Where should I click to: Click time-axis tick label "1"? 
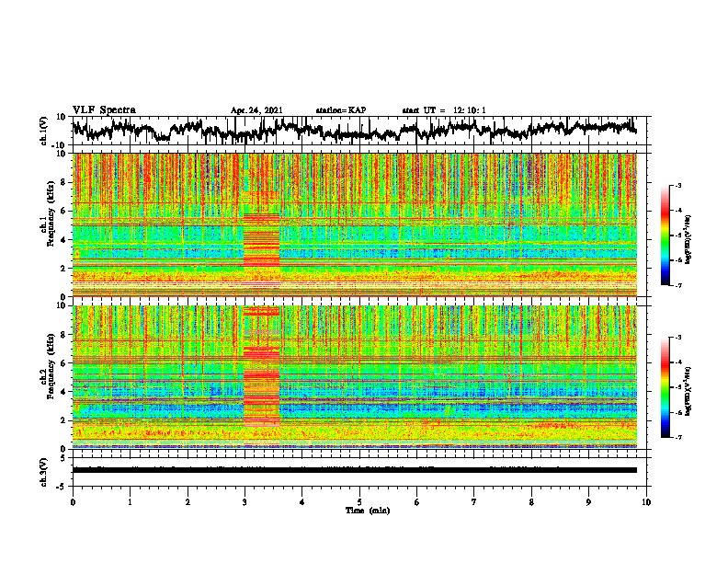pos(130,502)
